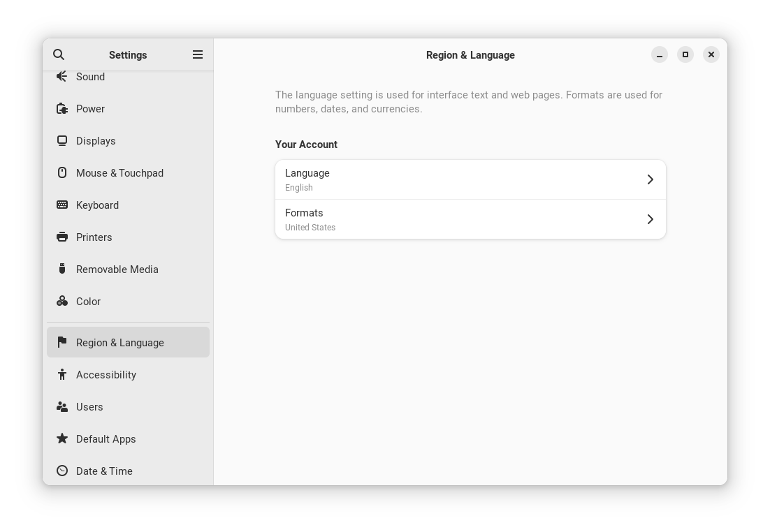Minimize the Settings window
Viewport: 770px width, 532px height.
[x=660, y=54]
